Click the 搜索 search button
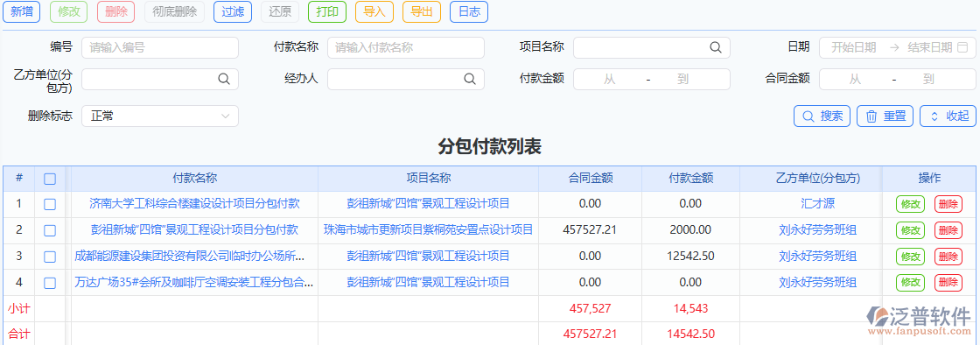The height and width of the screenshot is (345, 980). [x=822, y=116]
